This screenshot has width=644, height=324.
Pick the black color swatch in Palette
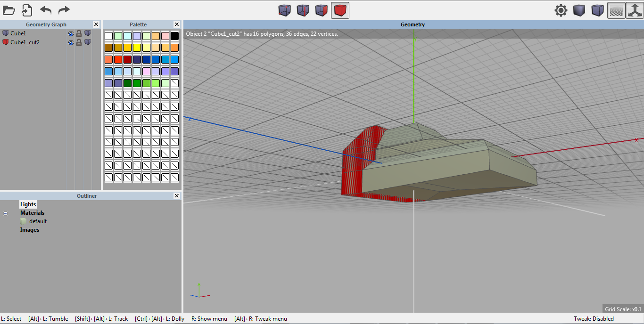[174, 36]
